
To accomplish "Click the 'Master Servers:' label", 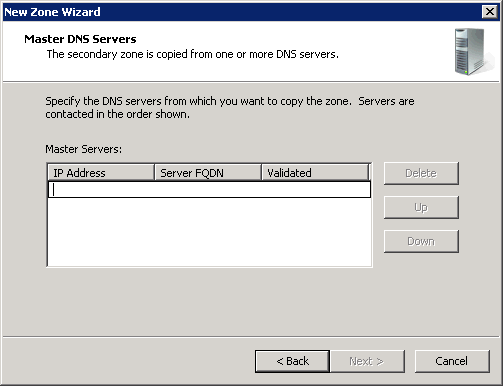I will point(84,149).
